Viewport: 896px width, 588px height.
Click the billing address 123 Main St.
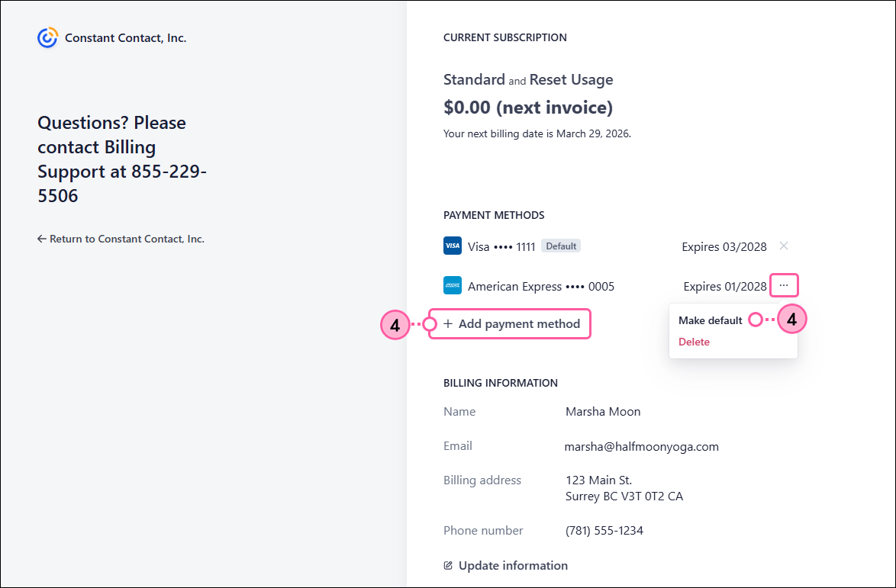click(x=598, y=480)
